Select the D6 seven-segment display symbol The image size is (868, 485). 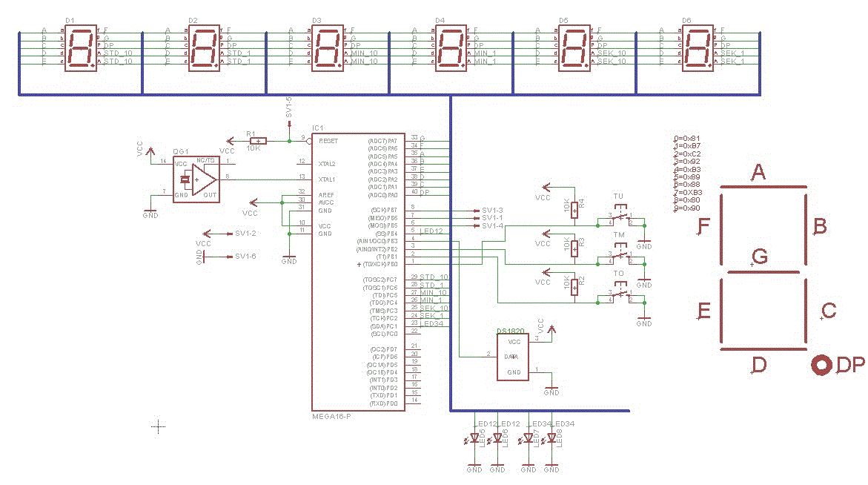698,49
